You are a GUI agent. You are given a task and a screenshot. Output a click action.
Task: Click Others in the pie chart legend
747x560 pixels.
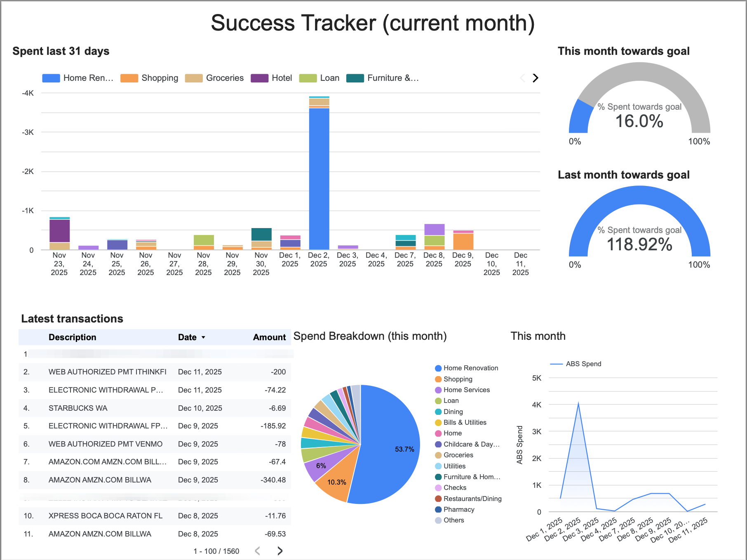point(450,520)
